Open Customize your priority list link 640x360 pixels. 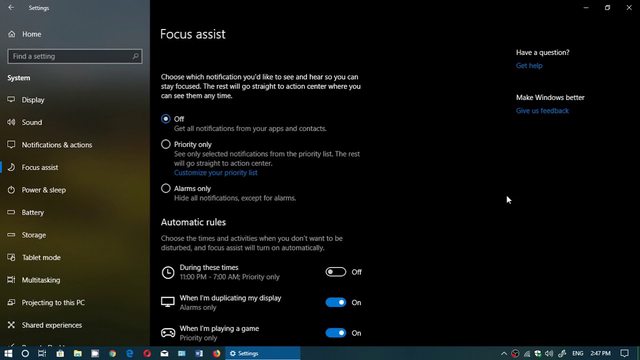(216, 173)
